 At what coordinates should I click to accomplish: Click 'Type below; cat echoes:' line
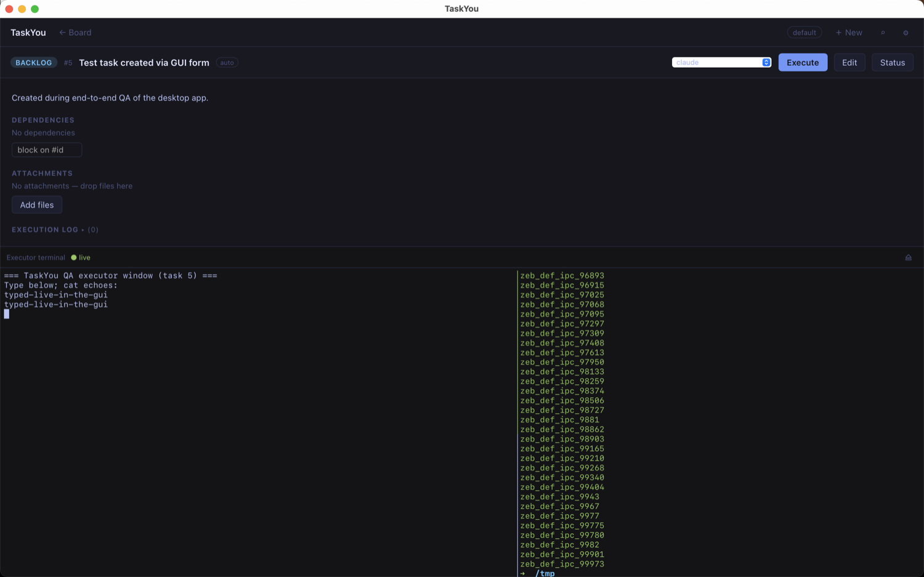pyautogui.click(x=61, y=285)
